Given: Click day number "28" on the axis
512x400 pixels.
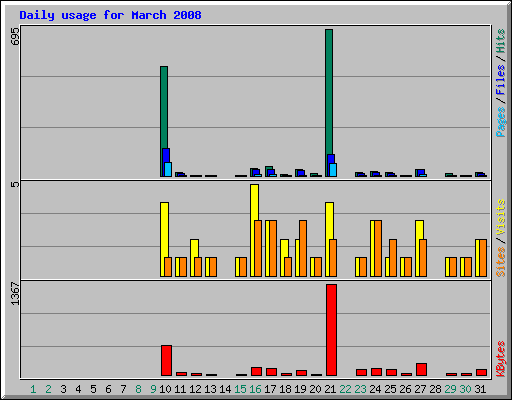Looking at the screenshot, I should [x=435, y=389].
